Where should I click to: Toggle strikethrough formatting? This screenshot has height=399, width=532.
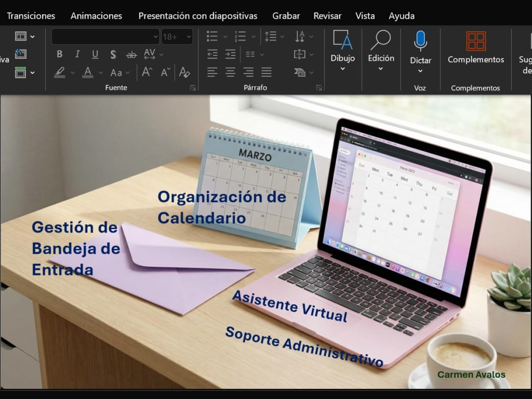pos(131,54)
